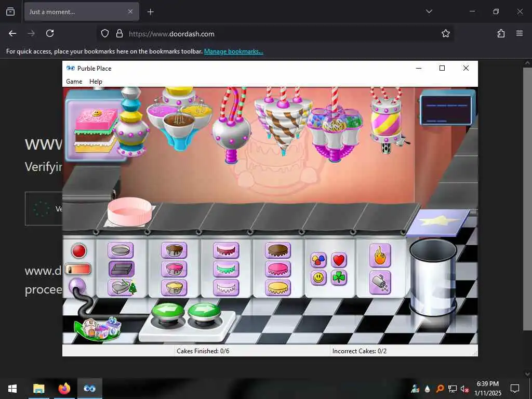Viewport: 532px width, 399px height.
Task: Click the Firefox page vertical scrollbar
Action: point(527,198)
